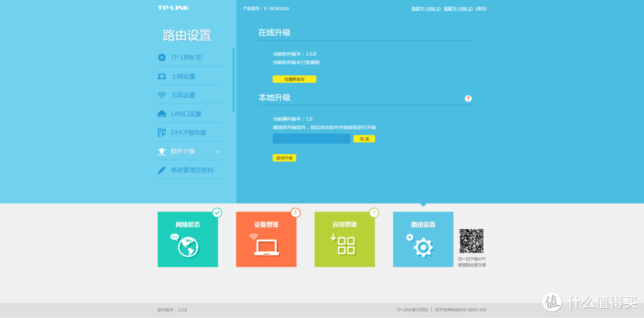
Task: Click the 浏览 browse button
Action: click(x=364, y=139)
